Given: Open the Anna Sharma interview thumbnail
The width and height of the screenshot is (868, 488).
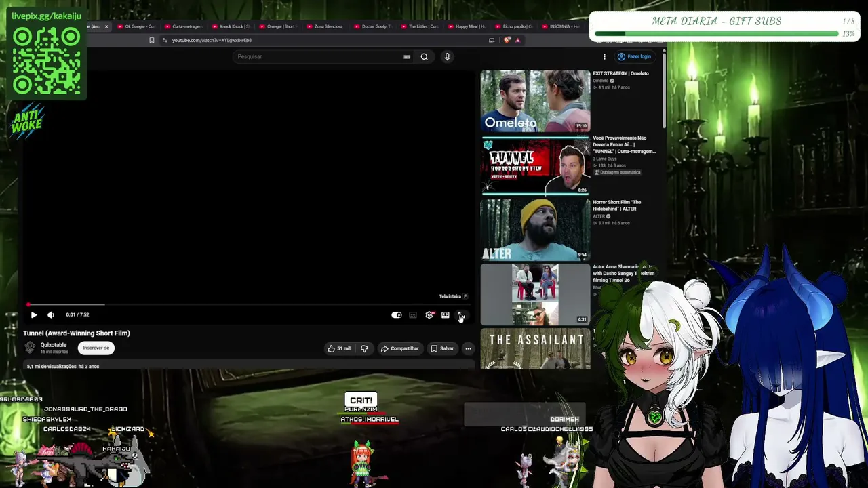Looking at the screenshot, I should click(536, 294).
